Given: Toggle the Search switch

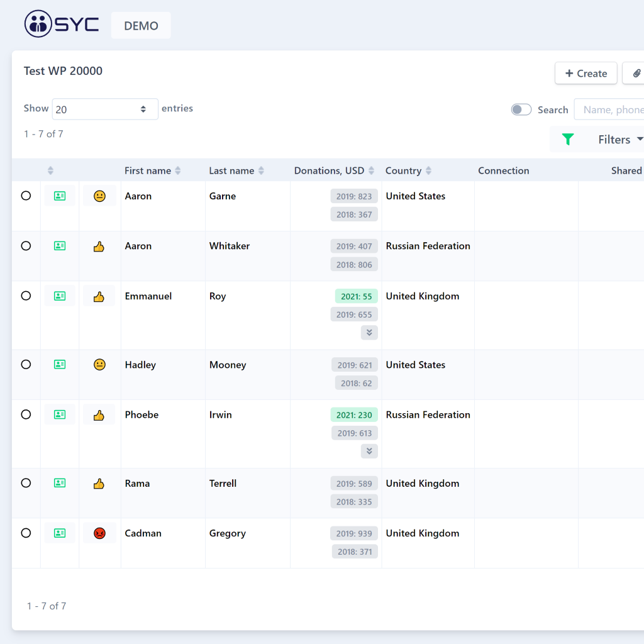Looking at the screenshot, I should (x=521, y=109).
